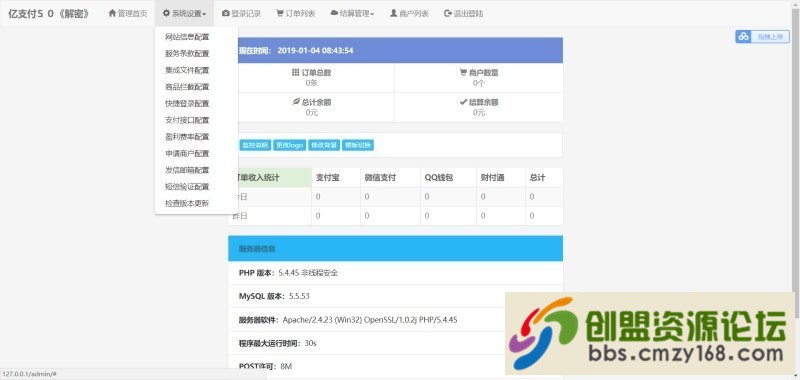
Task: Click the 0条 value under 订单总数
Action: pyautogui.click(x=312, y=83)
